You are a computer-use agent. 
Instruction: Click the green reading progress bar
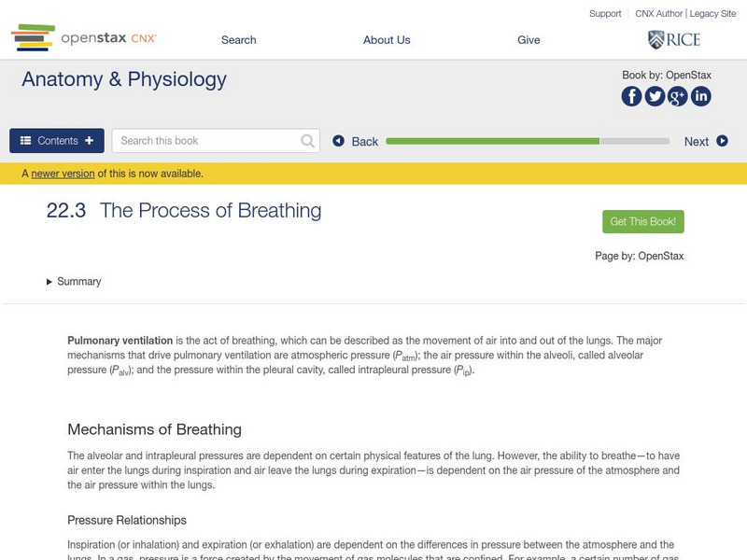(x=495, y=140)
